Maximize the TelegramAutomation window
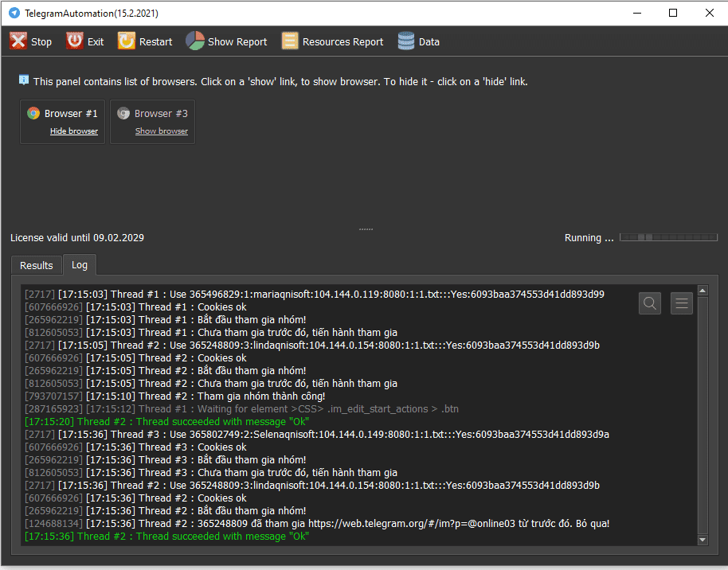Screen dimensions: 728x570 coord(673,13)
